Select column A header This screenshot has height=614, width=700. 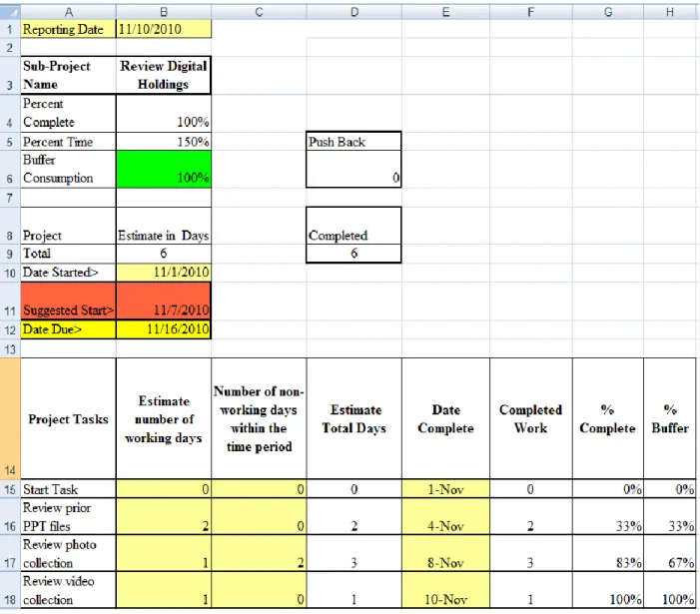pos(68,12)
